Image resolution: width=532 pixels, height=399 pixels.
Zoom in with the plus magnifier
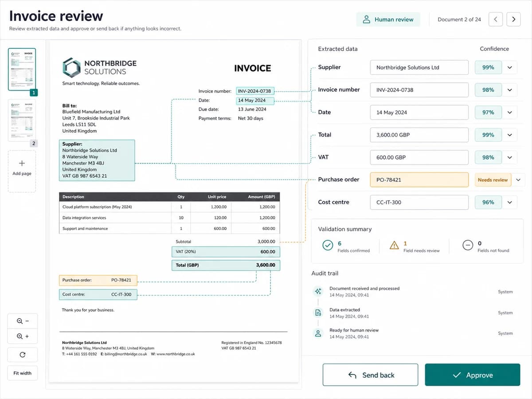tap(23, 336)
